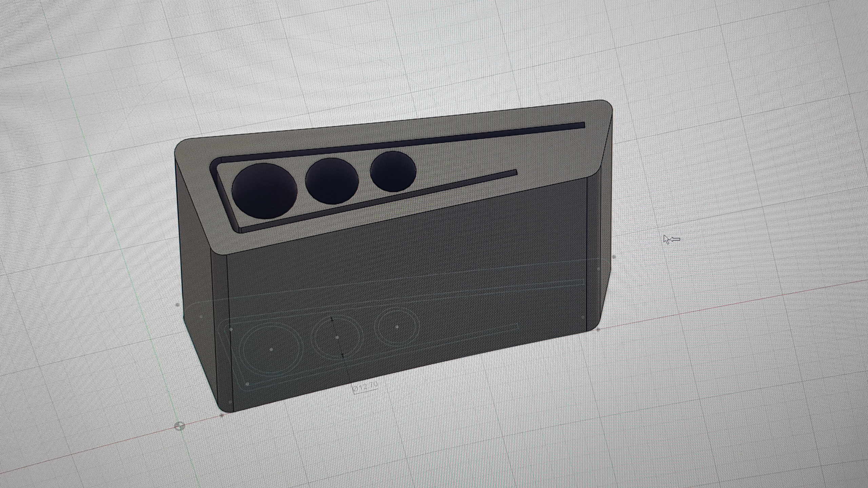Click the Ø12.70 diameter dimension label

365,387
